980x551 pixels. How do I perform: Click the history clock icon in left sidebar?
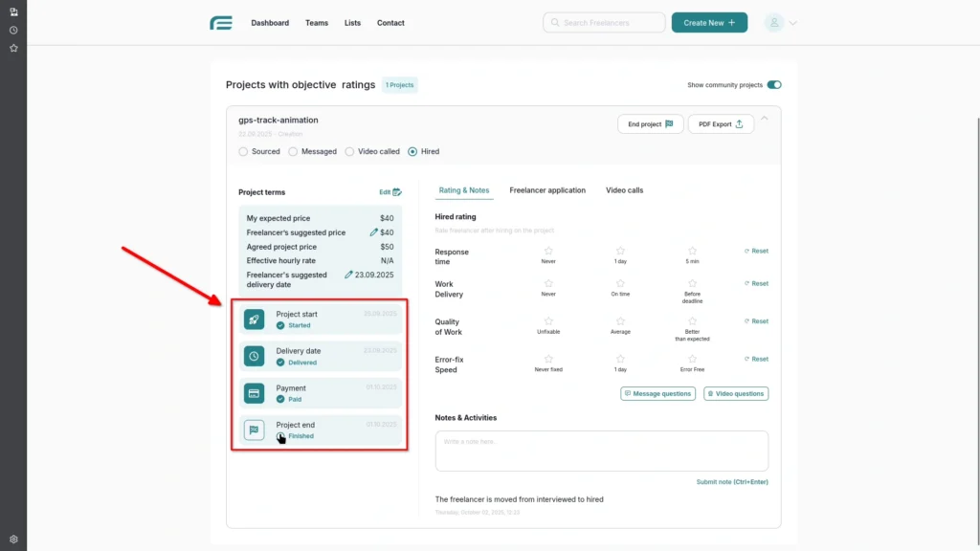(x=13, y=30)
